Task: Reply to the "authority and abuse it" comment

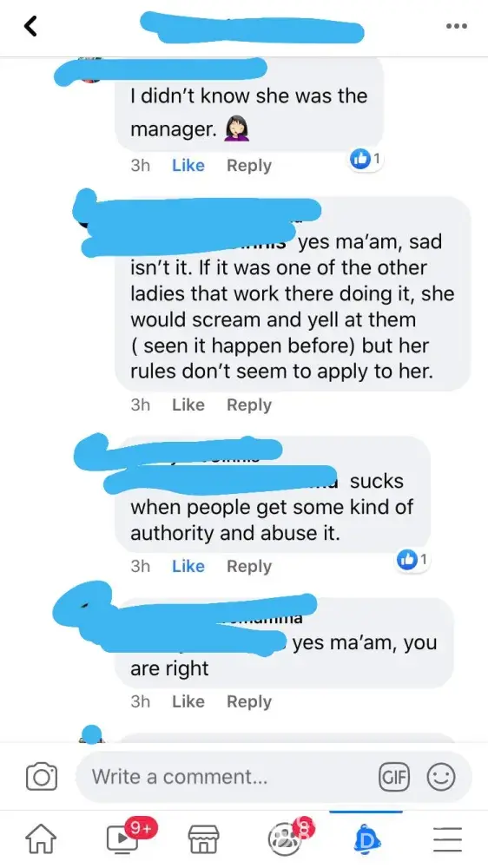Action: coord(249,567)
